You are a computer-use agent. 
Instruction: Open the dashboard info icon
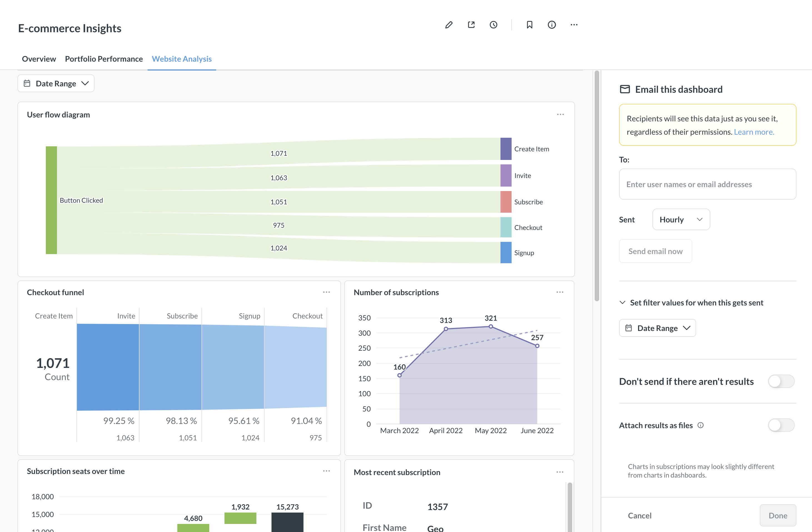tap(552, 25)
